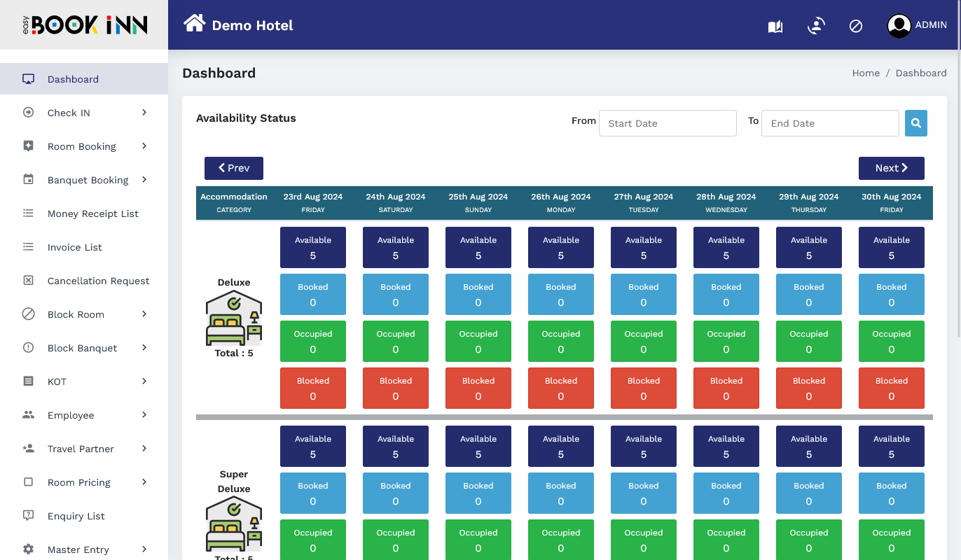Click the Start Date input field
The image size is (961, 560).
667,123
